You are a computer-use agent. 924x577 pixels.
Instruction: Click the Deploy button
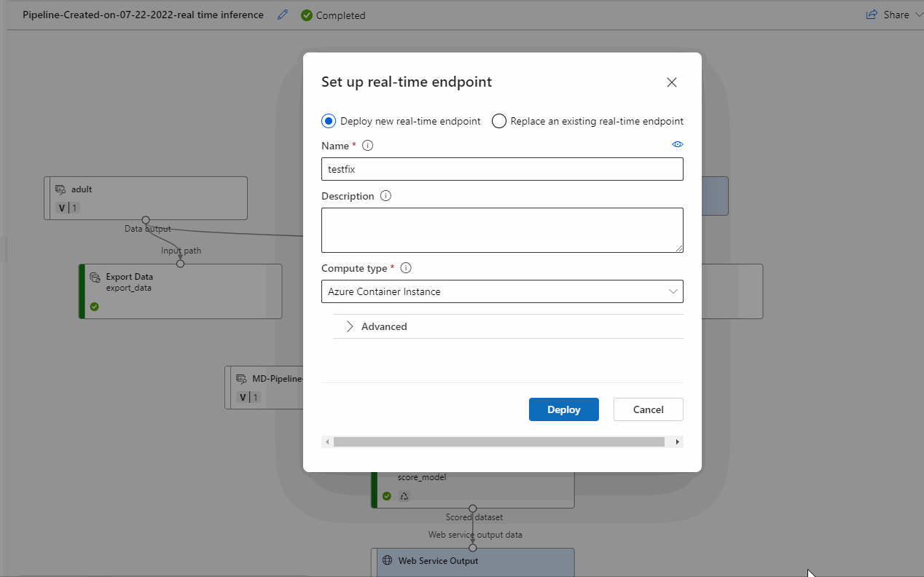pos(563,409)
